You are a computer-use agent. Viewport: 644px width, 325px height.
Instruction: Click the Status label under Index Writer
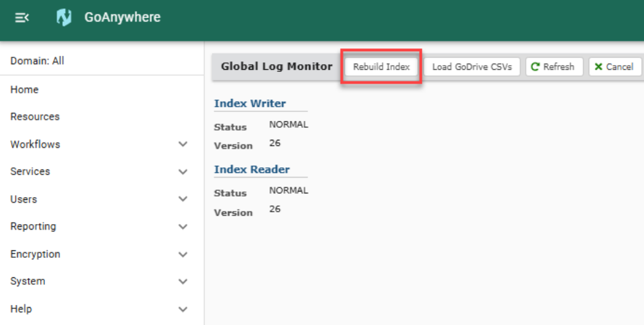point(230,127)
